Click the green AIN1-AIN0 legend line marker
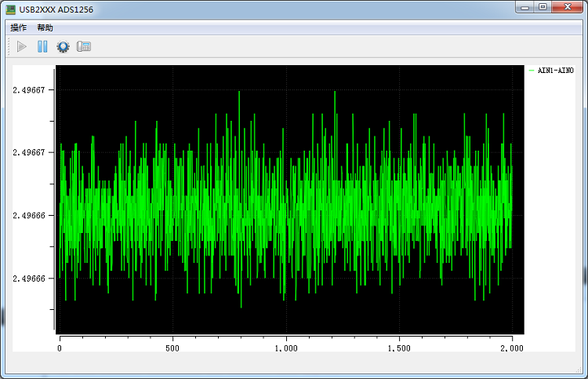Viewport: 588px width, 379px height. tap(532, 70)
